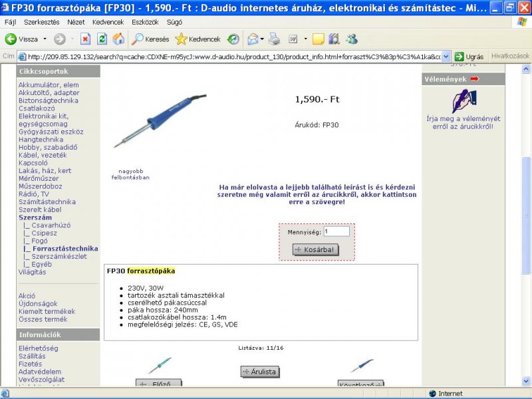Screen dimensions: 532x399
Task: Click the review writing hand icon
Action: 464,101
